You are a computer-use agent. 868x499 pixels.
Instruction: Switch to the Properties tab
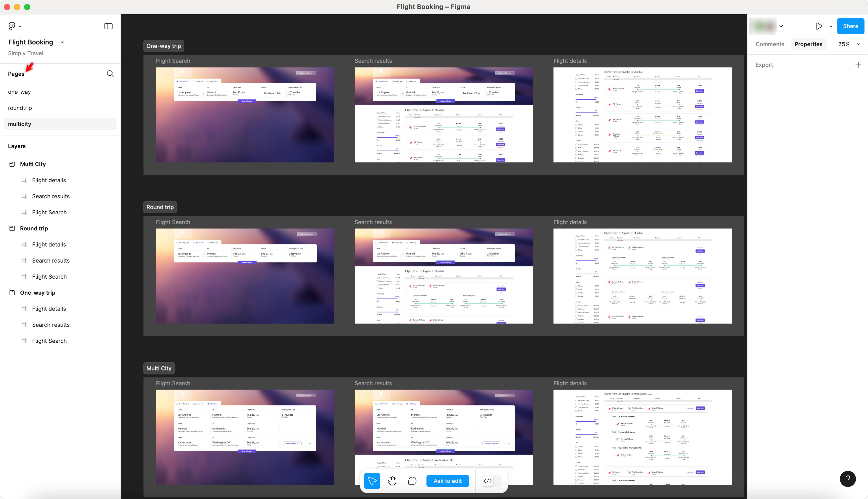(x=808, y=44)
